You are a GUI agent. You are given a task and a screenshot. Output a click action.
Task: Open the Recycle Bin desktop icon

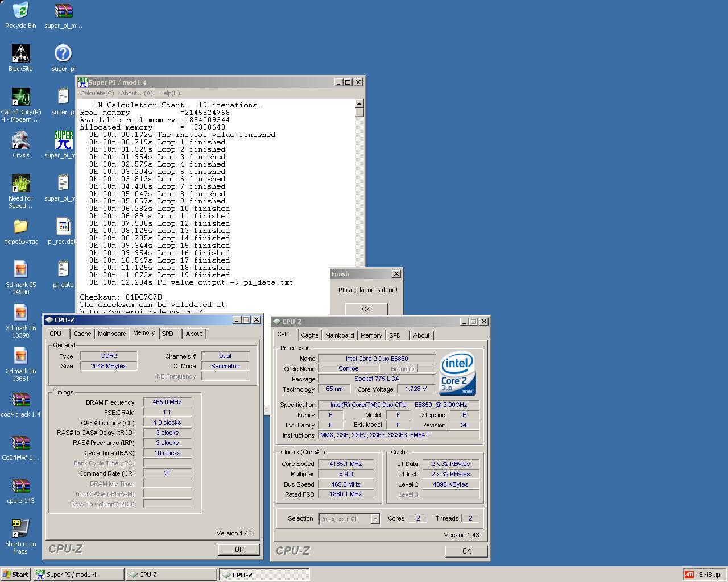[x=20, y=11]
